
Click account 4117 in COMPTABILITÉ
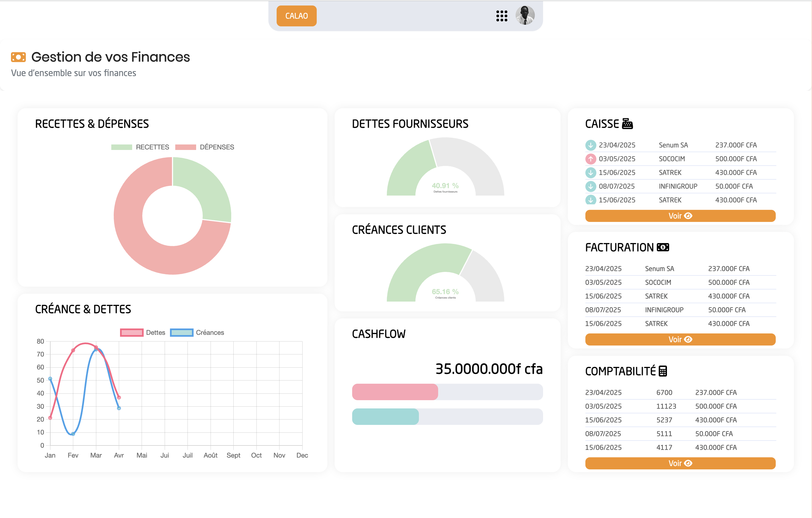[664, 447]
